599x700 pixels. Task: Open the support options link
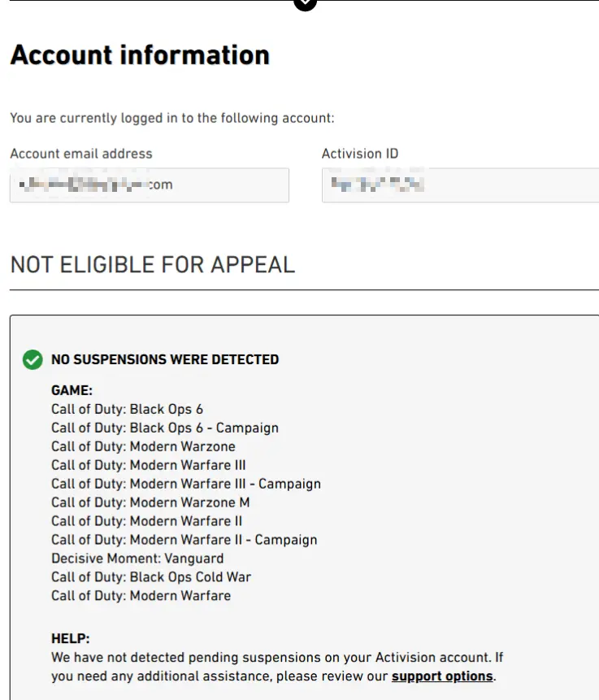coord(442,676)
